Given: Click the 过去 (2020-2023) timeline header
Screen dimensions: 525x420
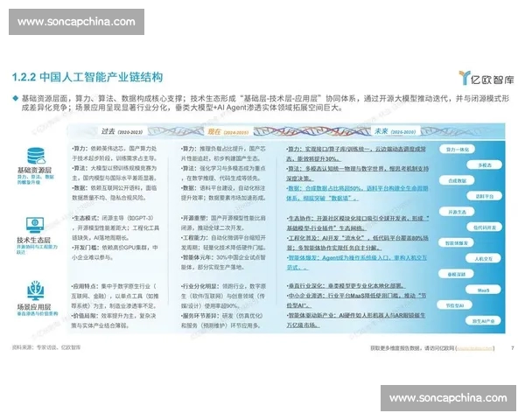Looking at the screenshot, I should (x=122, y=131).
